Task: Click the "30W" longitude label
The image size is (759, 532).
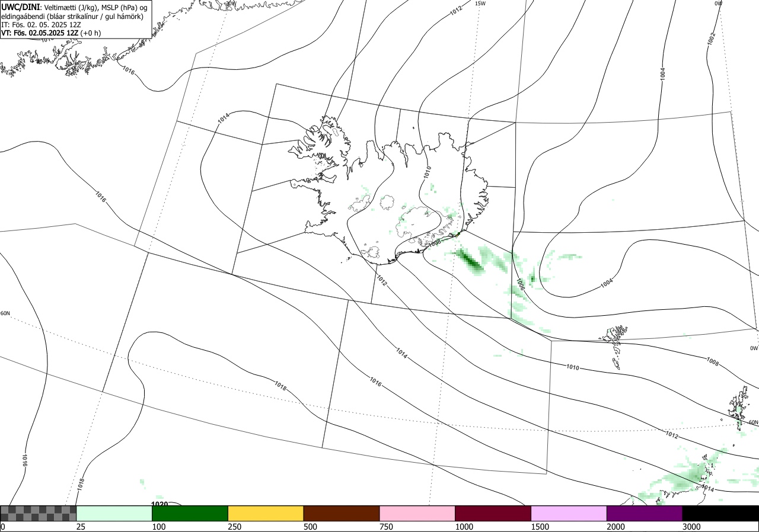Action: [x=231, y=4]
